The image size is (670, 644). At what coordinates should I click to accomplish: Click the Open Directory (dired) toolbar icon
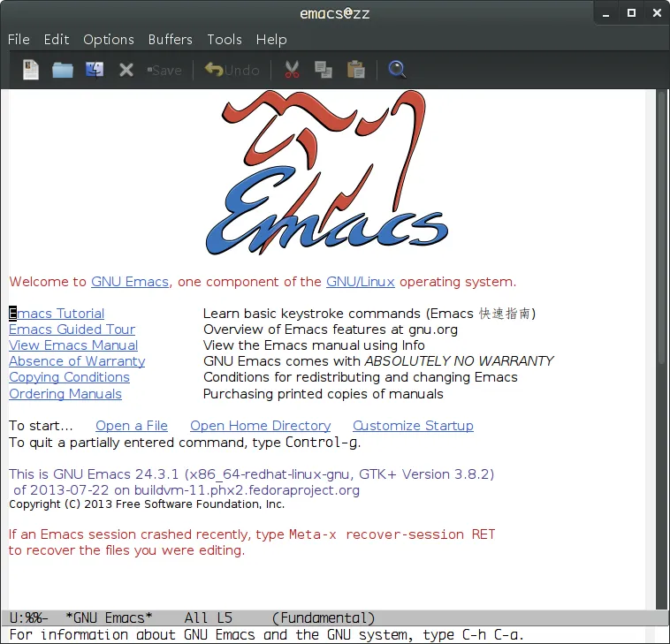pyautogui.click(x=95, y=70)
